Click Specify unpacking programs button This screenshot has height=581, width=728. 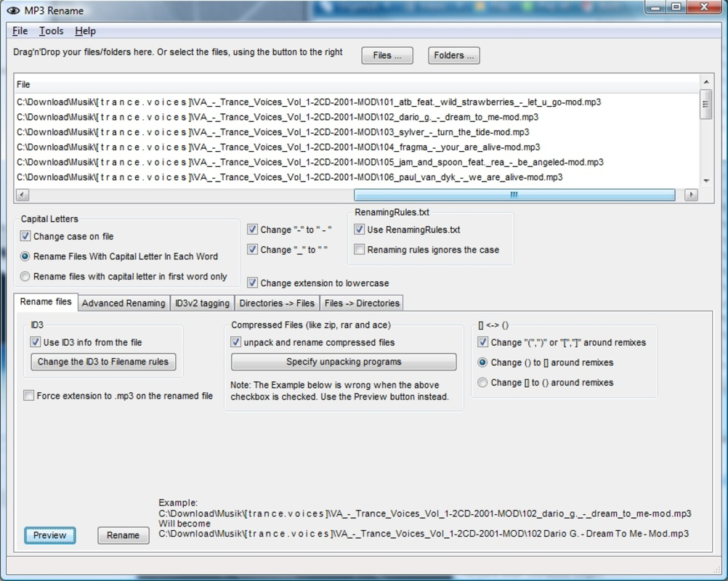point(344,362)
